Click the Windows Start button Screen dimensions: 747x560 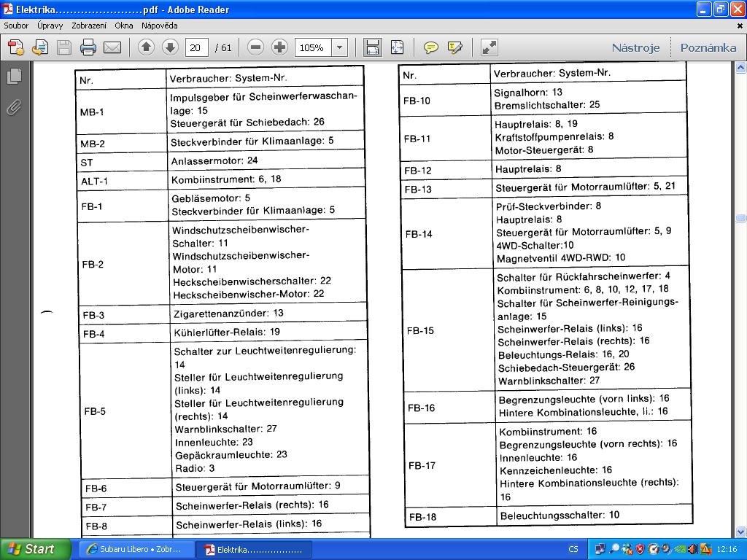pyautogui.click(x=35, y=549)
